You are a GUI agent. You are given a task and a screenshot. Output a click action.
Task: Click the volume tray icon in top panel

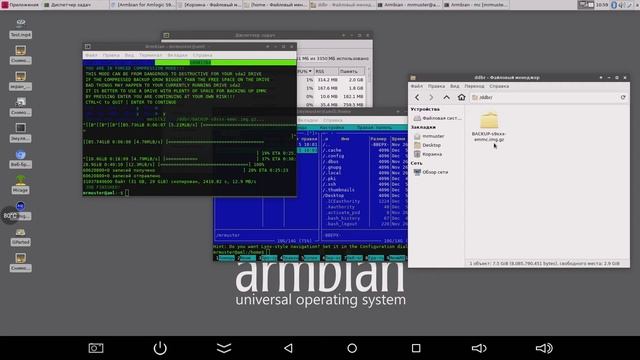[x=621, y=5]
